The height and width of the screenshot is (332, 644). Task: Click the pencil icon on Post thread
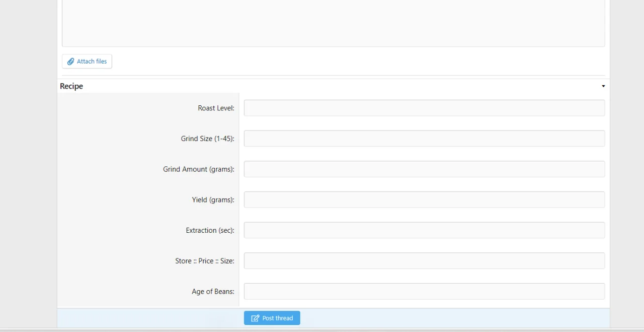[x=255, y=318]
